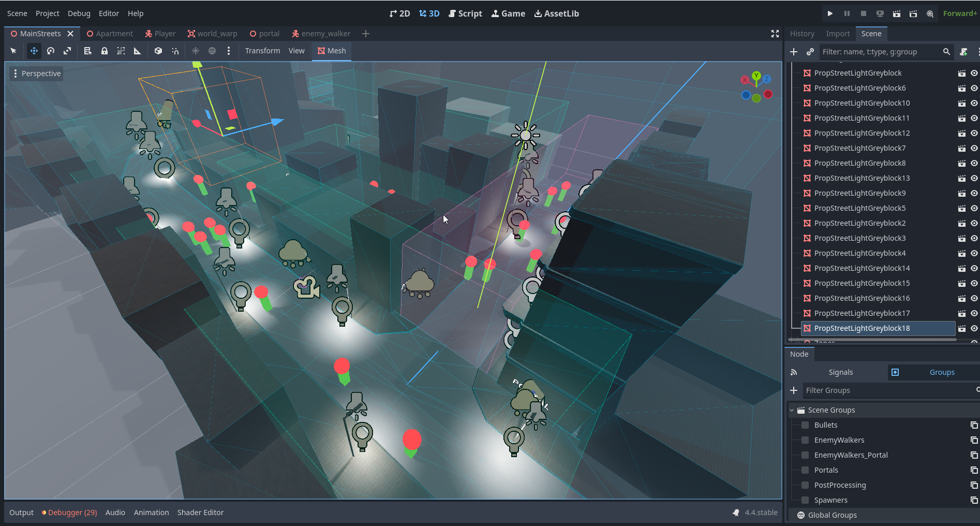The height and width of the screenshot is (526, 980).
Task: Switch to the Move Mode tool
Action: click(34, 51)
